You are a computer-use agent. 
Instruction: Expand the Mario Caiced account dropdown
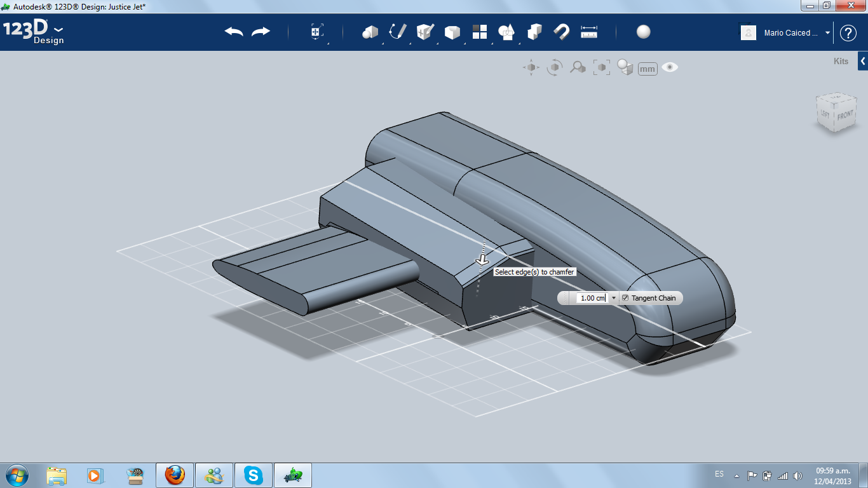point(827,33)
